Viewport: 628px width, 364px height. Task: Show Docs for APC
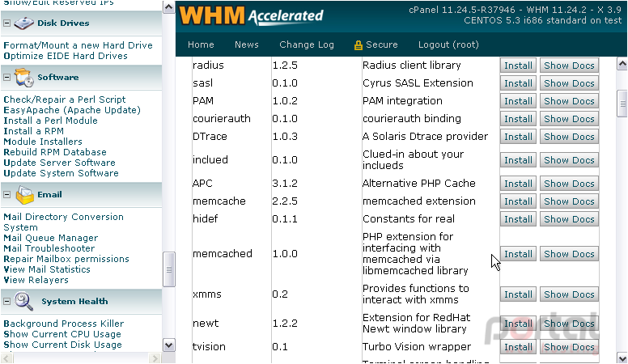[569, 184]
